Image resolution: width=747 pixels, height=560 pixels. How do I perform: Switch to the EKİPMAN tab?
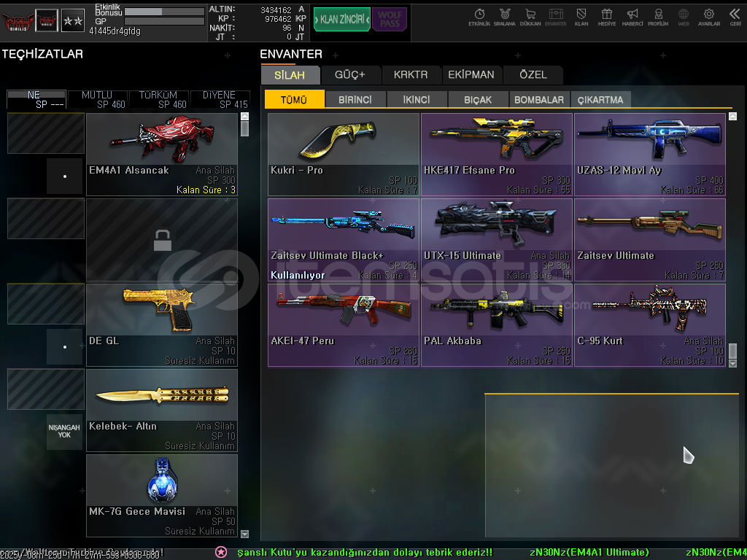471,75
